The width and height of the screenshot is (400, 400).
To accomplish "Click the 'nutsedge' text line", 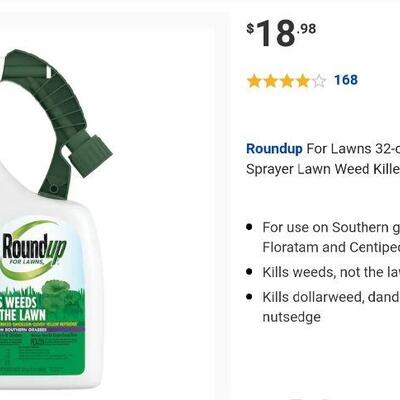I will 292,317.
